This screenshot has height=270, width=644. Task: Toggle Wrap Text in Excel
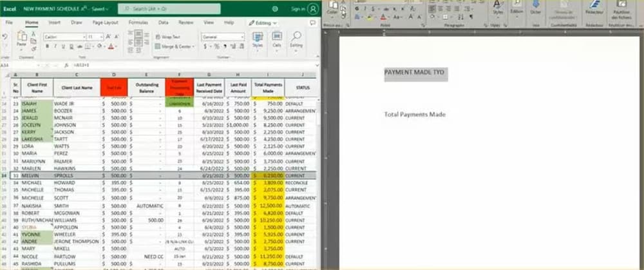point(168,37)
